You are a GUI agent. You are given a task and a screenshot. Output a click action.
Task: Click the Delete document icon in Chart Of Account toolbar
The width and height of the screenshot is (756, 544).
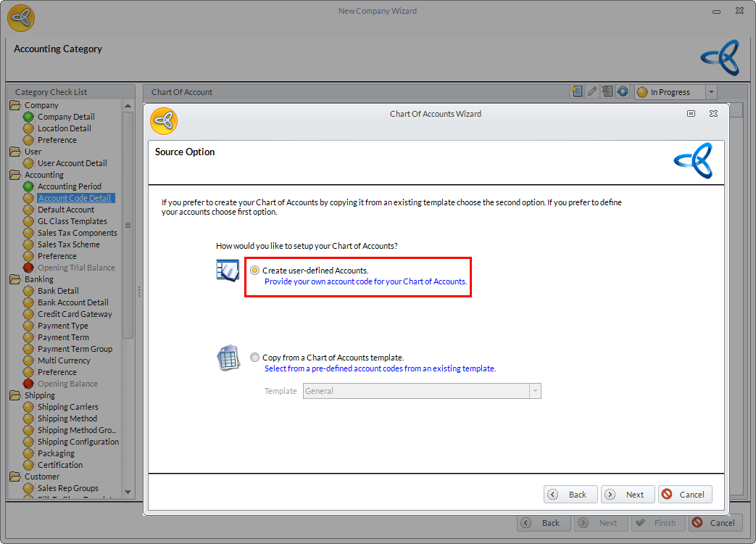click(607, 91)
